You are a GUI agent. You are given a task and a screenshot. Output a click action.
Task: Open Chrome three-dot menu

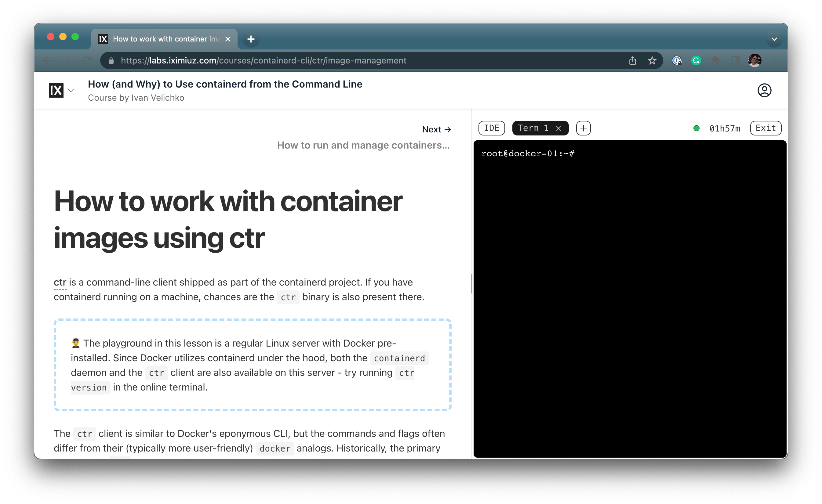[774, 60]
